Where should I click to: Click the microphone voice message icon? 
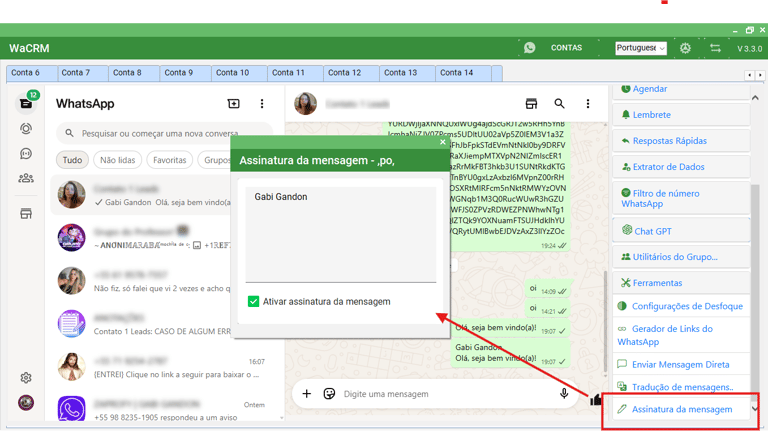pyautogui.click(x=564, y=393)
